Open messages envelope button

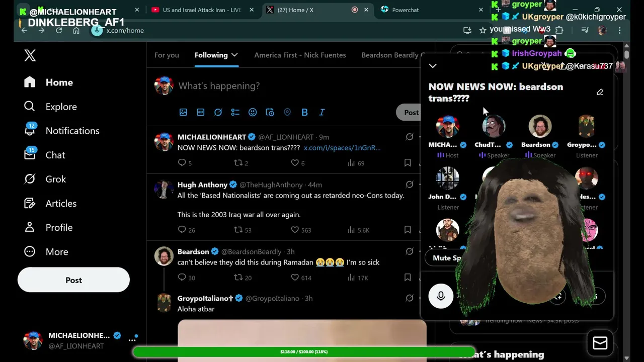click(600, 343)
